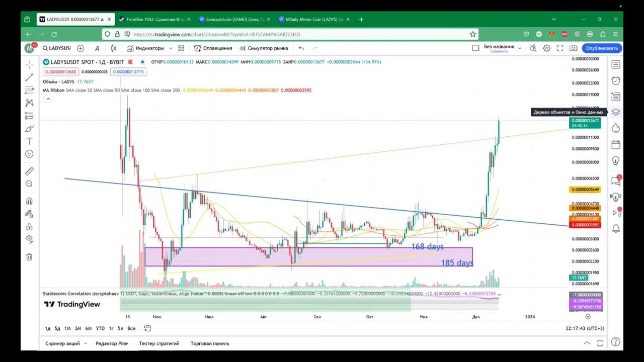This screenshot has width=644, height=362.
Task: Expand the Индикаторы favorites dropdown arrow
Action: pos(171,48)
